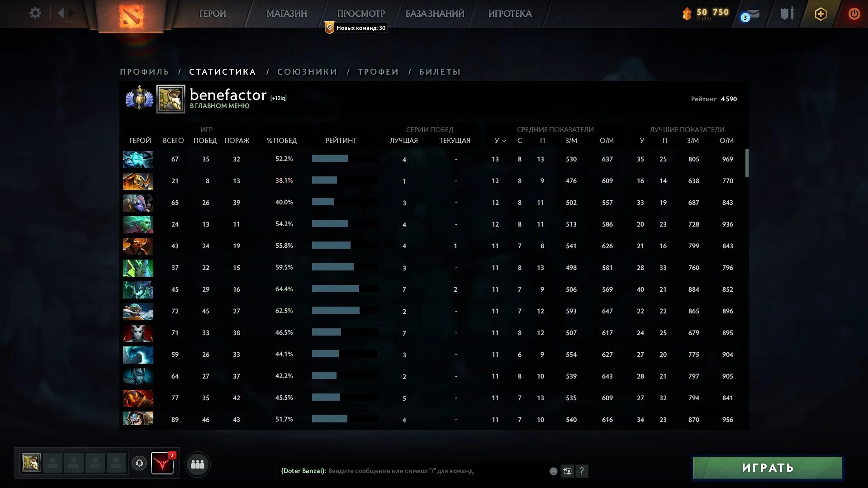868x488 pixels.
Task: Select hero portrait with 46.5% win rate
Action: (138, 333)
